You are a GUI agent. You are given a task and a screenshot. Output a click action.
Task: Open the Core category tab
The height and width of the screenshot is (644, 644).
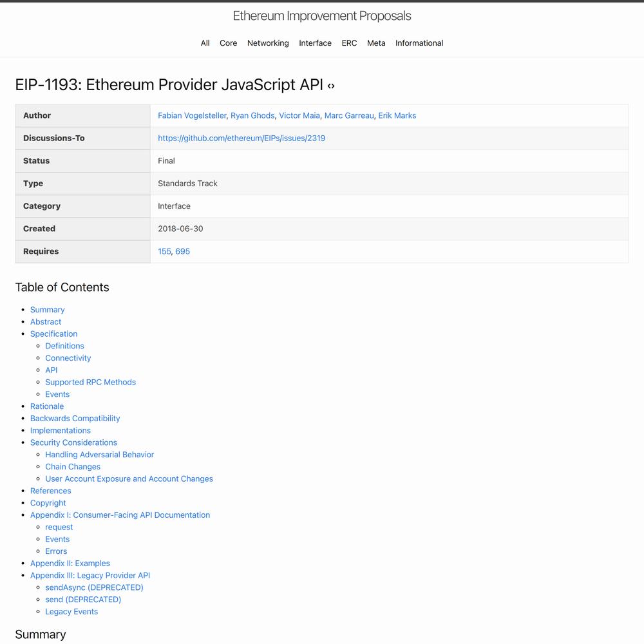tap(229, 43)
